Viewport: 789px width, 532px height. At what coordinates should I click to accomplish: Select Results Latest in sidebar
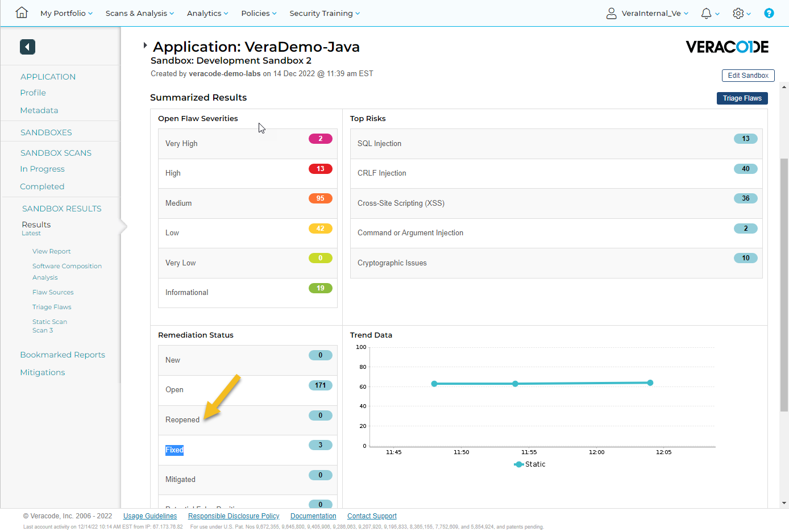pyautogui.click(x=36, y=228)
